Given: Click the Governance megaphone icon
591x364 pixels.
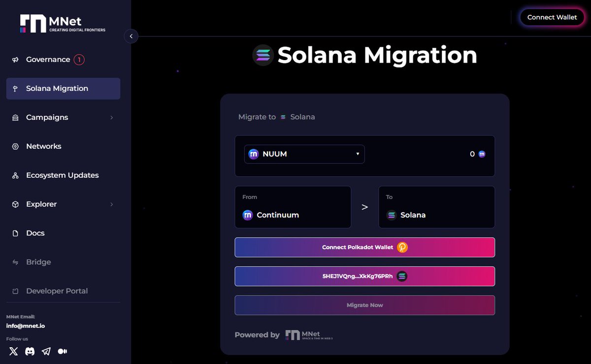Looking at the screenshot, I should click(x=15, y=60).
